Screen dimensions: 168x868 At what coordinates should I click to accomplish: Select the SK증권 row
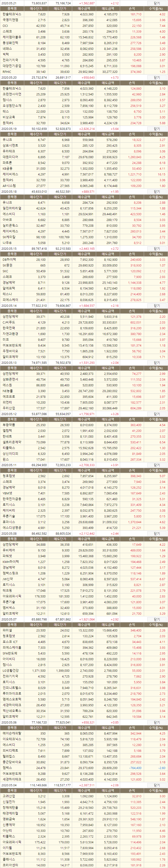[84, 265]
